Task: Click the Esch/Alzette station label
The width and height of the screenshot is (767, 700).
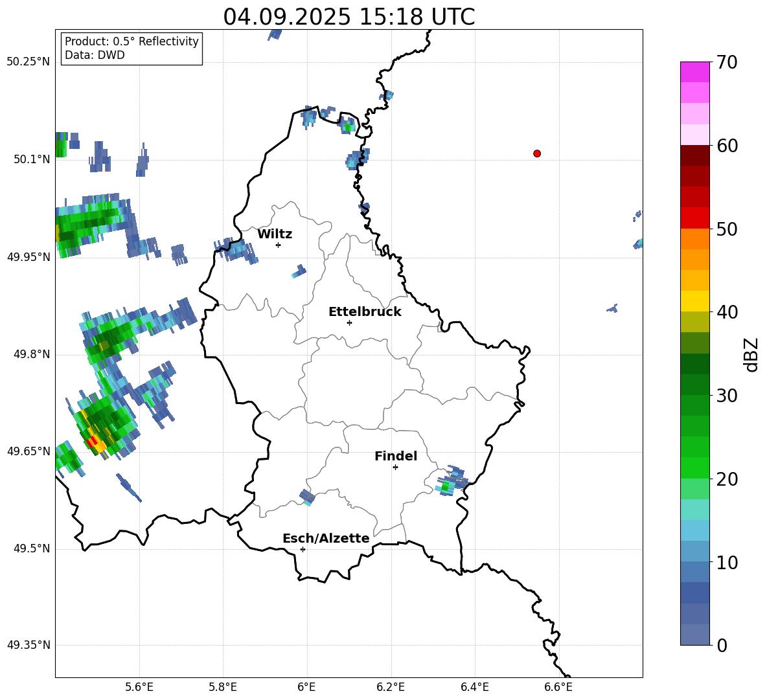Action: coord(326,538)
